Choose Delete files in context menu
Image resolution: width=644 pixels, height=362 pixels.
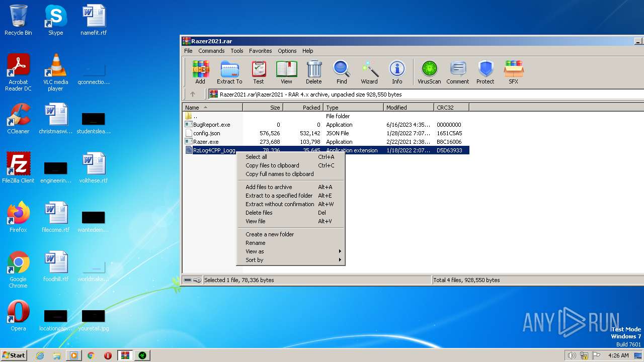(x=291, y=213)
